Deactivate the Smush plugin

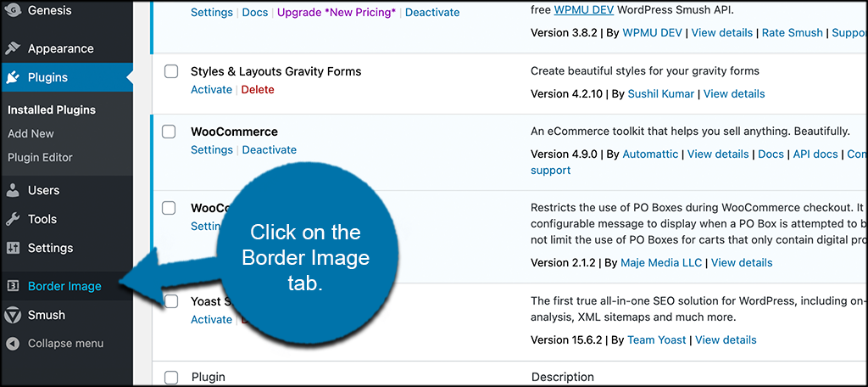pyautogui.click(x=432, y=12)
